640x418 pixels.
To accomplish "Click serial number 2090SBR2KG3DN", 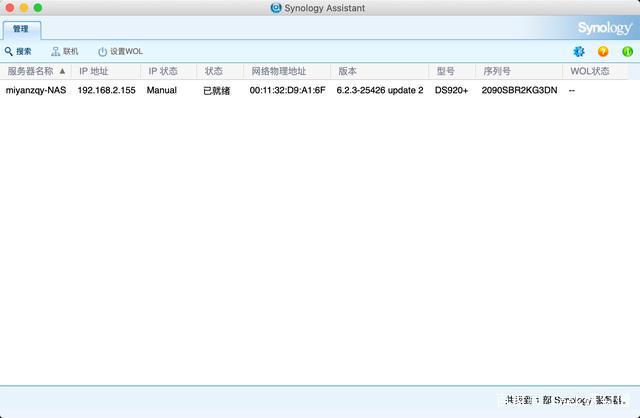I will coord(519,90).
